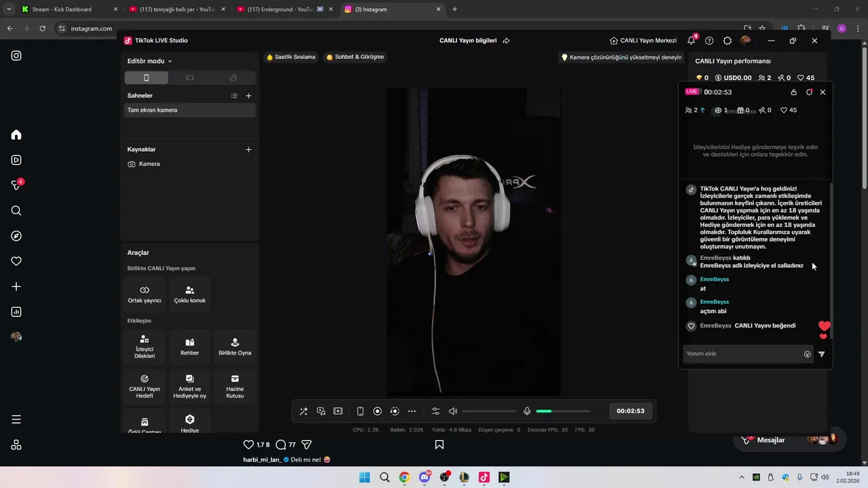Open the three-dots more options menu

pyautogui.click(x=412, y=411)
